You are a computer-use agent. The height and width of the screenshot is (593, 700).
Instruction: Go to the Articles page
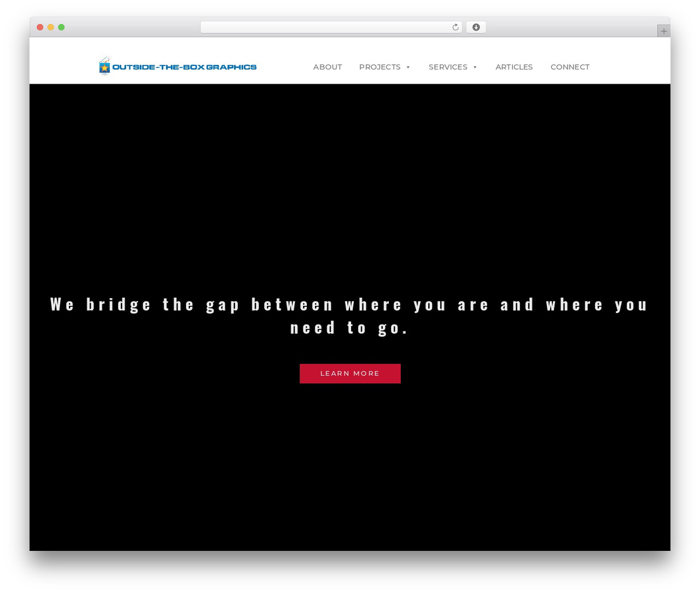pyautogui.click(x=514, y=67)
